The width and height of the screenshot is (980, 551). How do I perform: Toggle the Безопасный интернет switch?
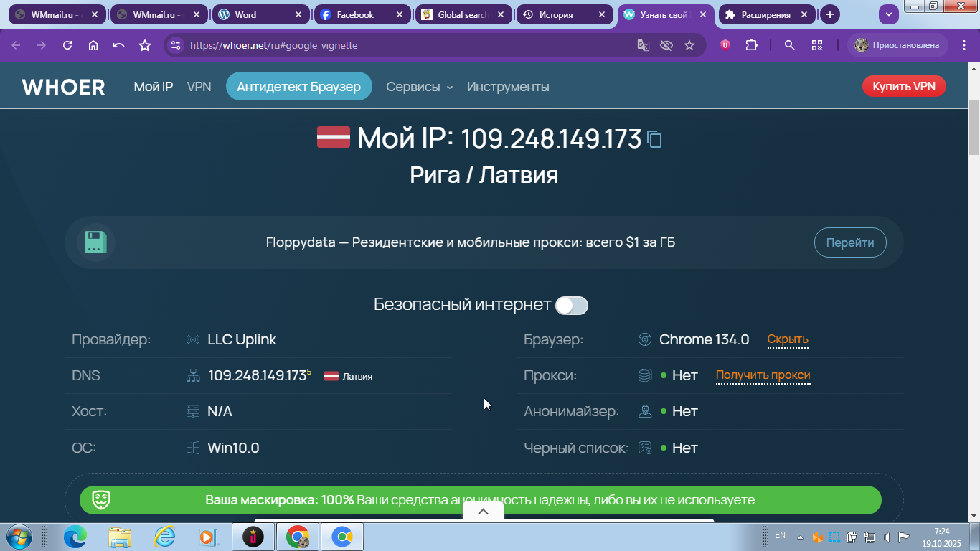click(x=572, y=306)
